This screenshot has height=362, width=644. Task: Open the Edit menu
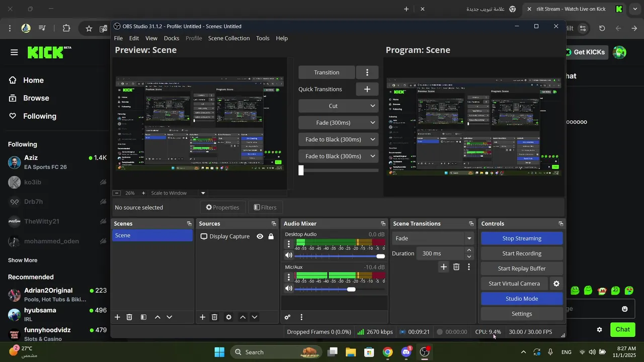(x=134, y=38)
